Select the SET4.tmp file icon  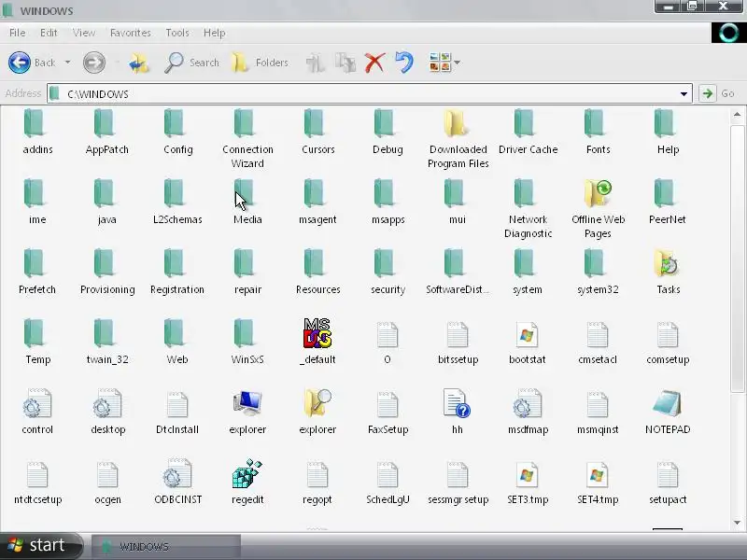tap(597, 474)
